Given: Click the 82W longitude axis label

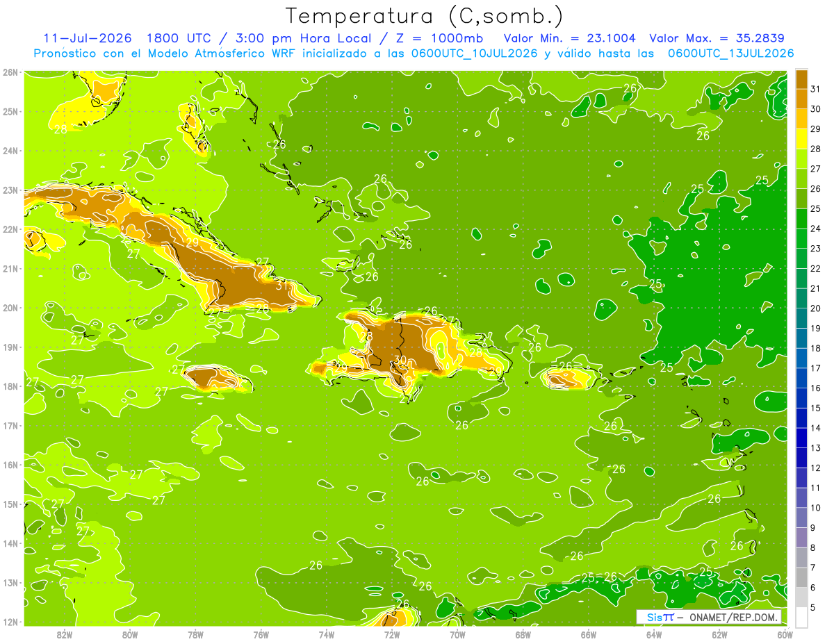Looking at the screenshot, I should (64, 634).
